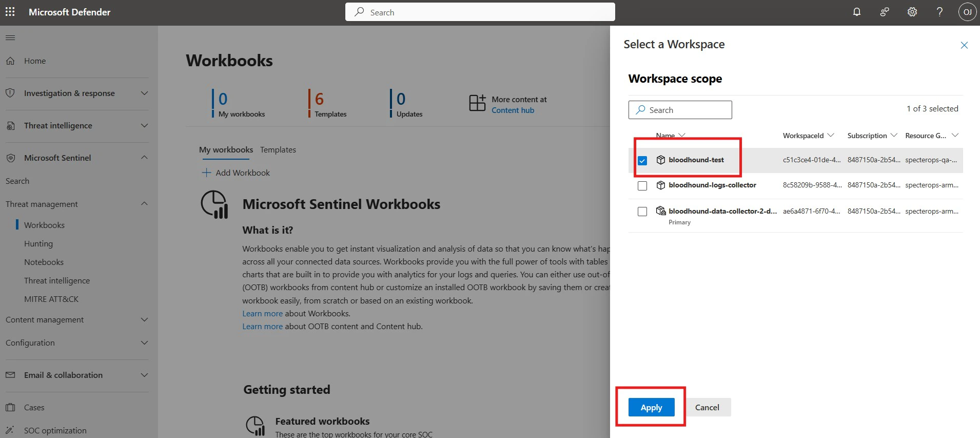Check the bloodhound-logs-collector checkbox

[642, 185]
